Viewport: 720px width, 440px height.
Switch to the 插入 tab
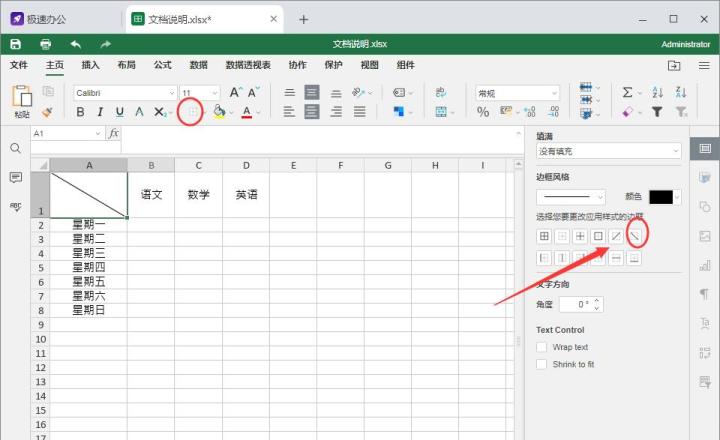coord(90,65)
